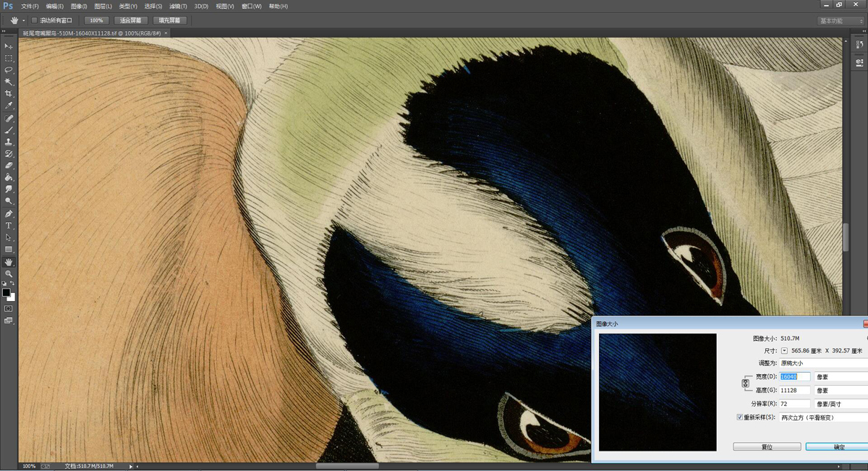Click the foreground color swatch
This screenshot has height=471, width=868.
pyautogui.click(x=7, y=293)
